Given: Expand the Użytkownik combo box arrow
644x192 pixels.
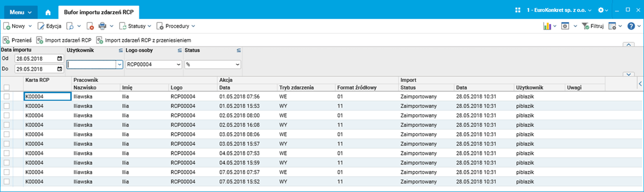Looking at the screenshot, I should [119, 64].
